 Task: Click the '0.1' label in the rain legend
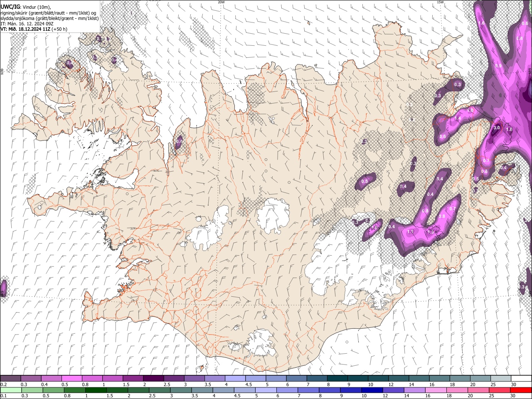tap(4, 396)
